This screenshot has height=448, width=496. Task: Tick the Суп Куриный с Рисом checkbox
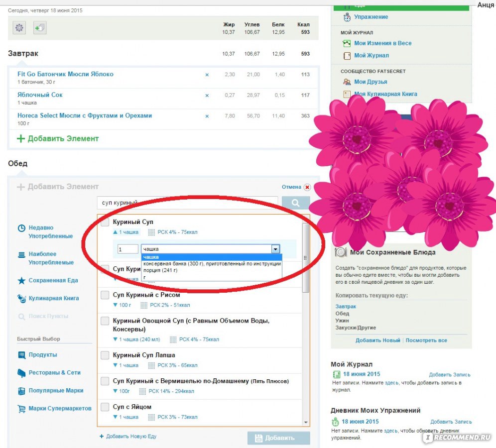tap(105, 295)
